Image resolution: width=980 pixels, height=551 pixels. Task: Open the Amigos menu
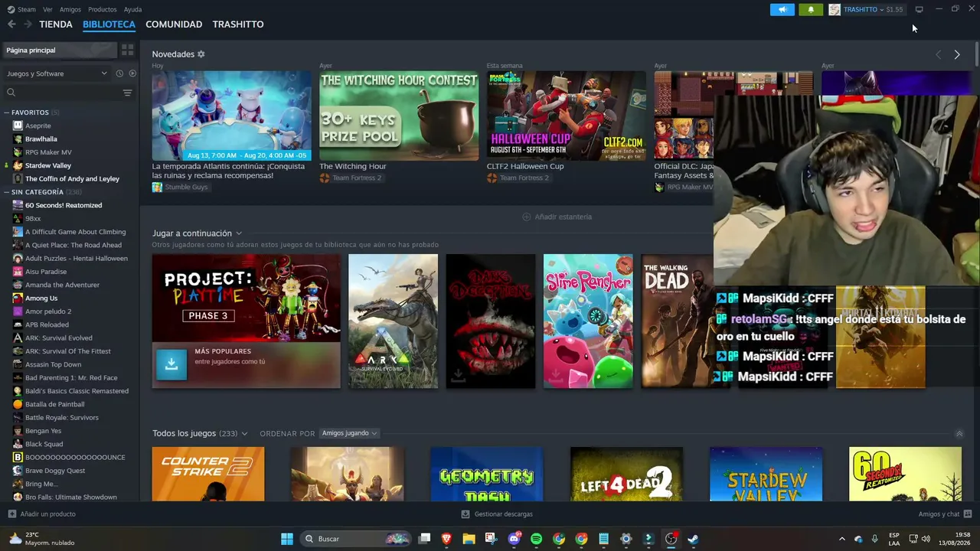coord(70,9)
